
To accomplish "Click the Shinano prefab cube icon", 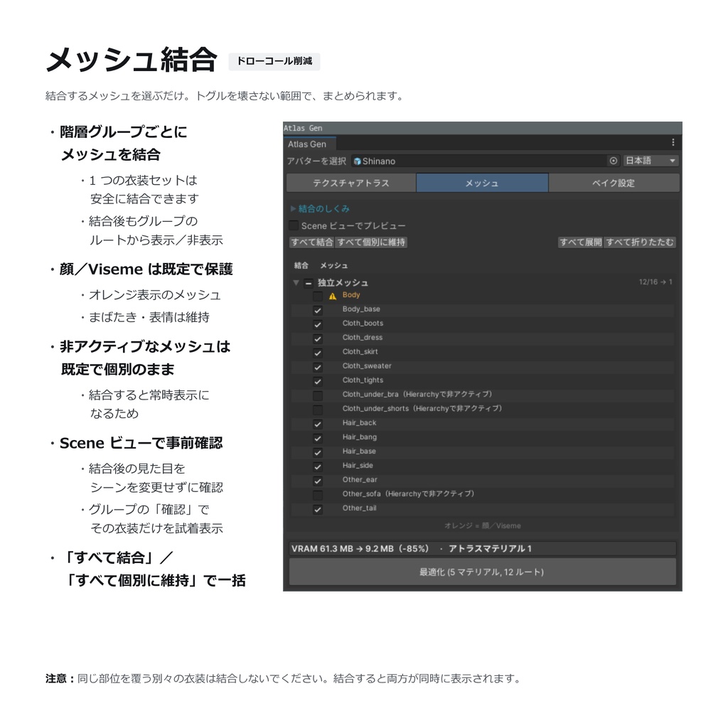I will [x=357, y=161].
